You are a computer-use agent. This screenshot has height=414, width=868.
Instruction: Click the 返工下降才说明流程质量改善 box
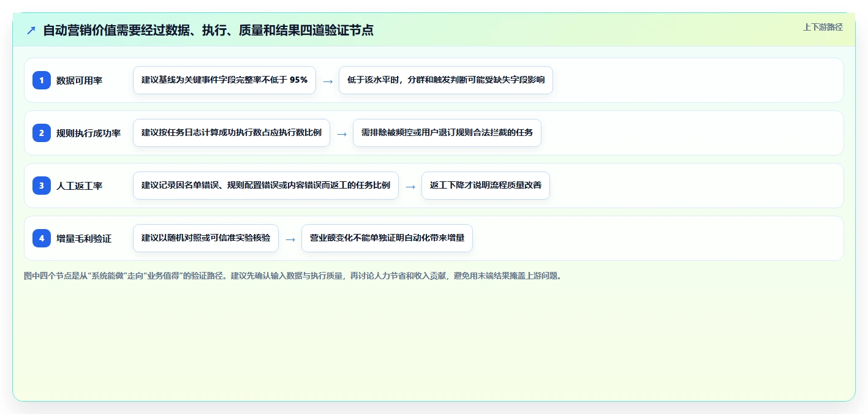click(486, 186)
